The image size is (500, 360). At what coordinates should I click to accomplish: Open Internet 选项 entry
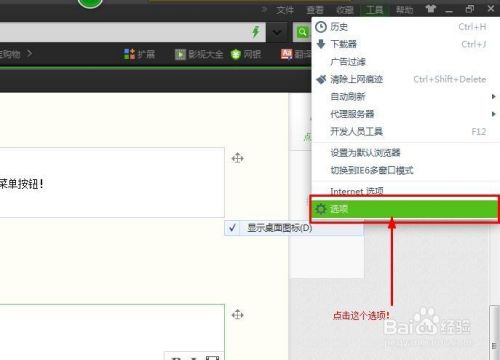405,191
